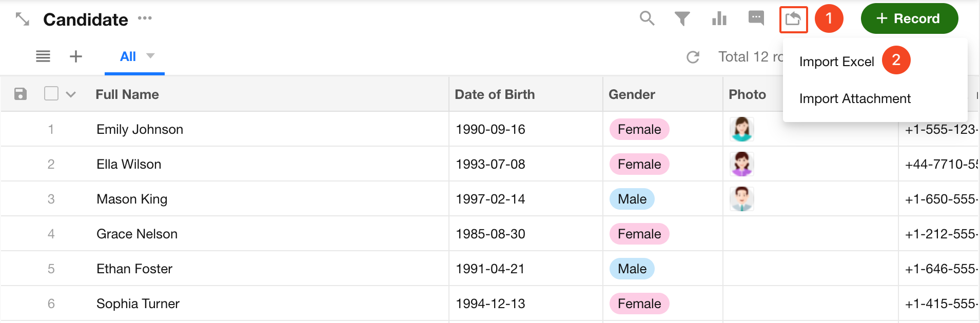The height and width of the screenshot is (323, 980).
Task: Open the Candidate more options ellipsis
Action: pos(145,18)
